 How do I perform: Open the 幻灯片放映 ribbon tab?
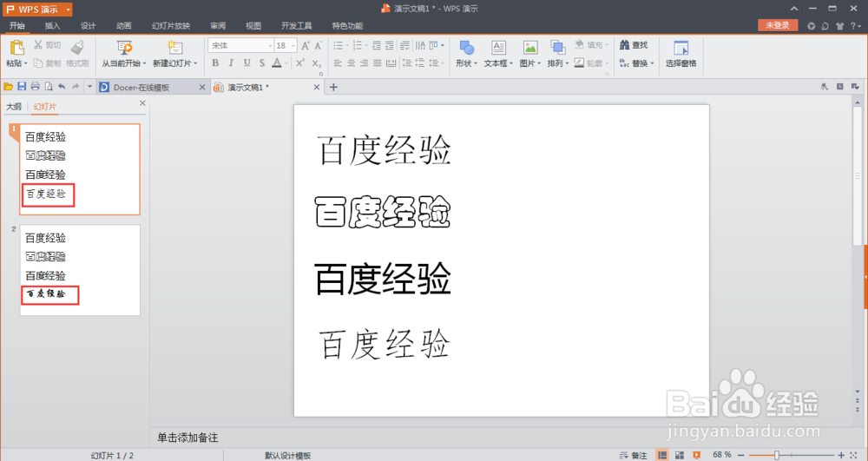(171, 25)
